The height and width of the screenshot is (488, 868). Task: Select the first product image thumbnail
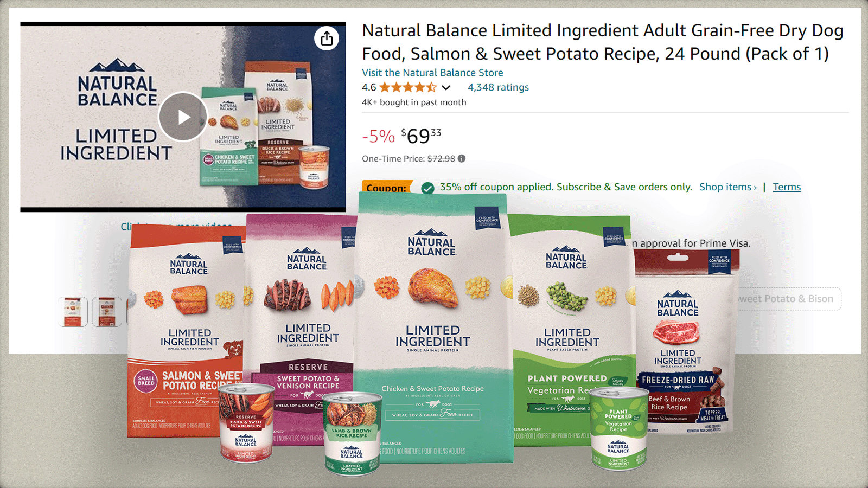coord(73,312)
